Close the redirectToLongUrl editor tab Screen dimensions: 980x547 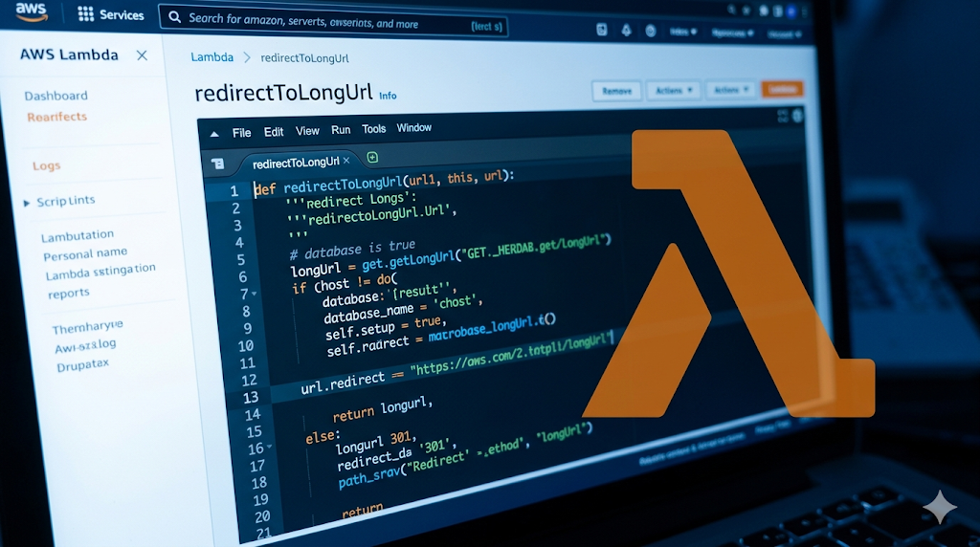(346, 161)
